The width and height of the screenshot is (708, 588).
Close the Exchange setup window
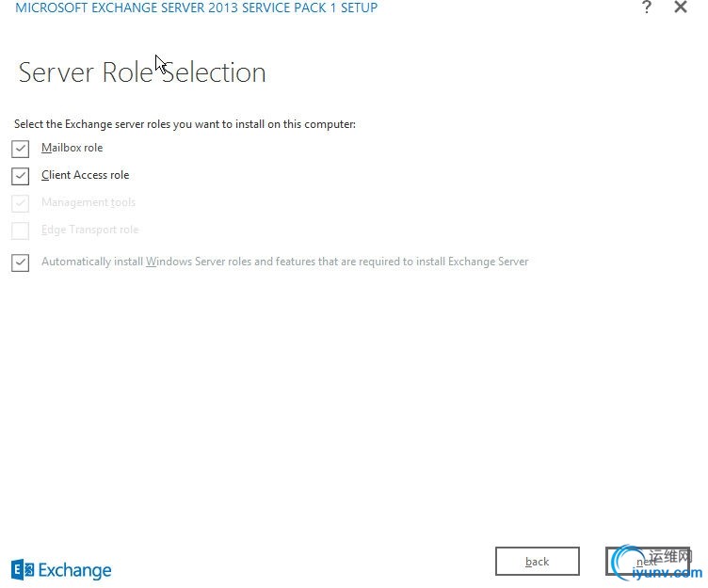click(x=681, y=8)
